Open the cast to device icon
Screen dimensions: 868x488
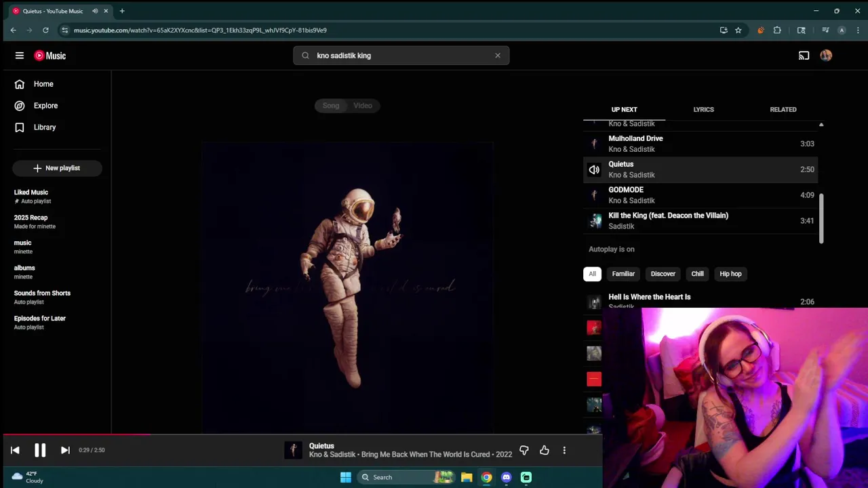pyautogui.click(x=804, y=56)
